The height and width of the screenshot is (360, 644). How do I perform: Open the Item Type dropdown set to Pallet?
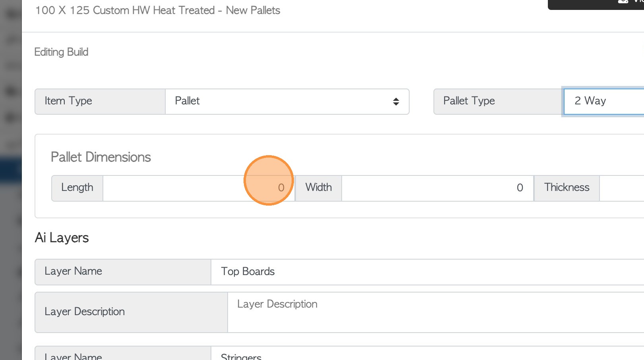tap(286, 102)
